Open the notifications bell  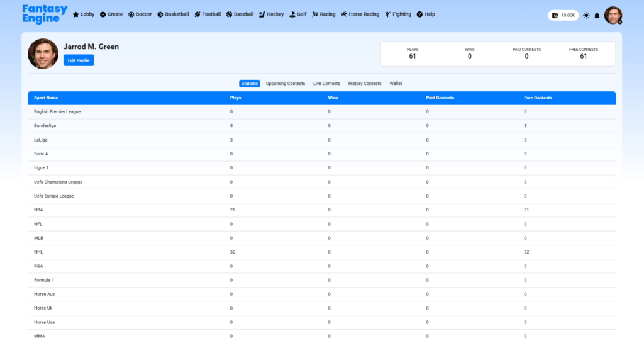[x=597, y=15]
